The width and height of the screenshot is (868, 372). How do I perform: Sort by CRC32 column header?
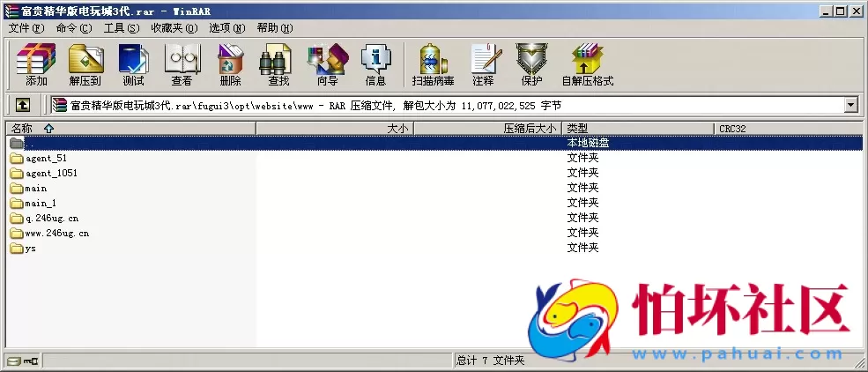(x=789, y=129)
